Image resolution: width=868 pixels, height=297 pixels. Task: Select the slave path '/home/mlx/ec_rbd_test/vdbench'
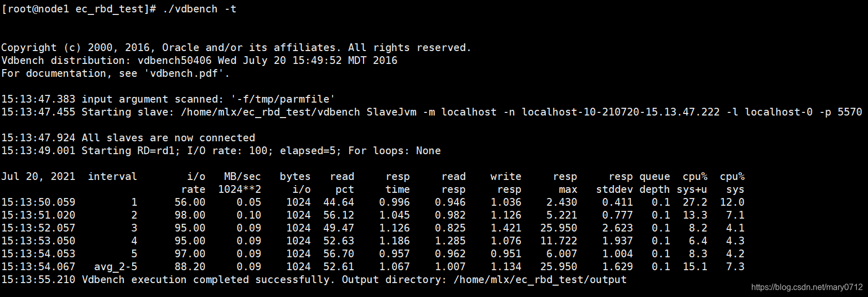[271, 112]
